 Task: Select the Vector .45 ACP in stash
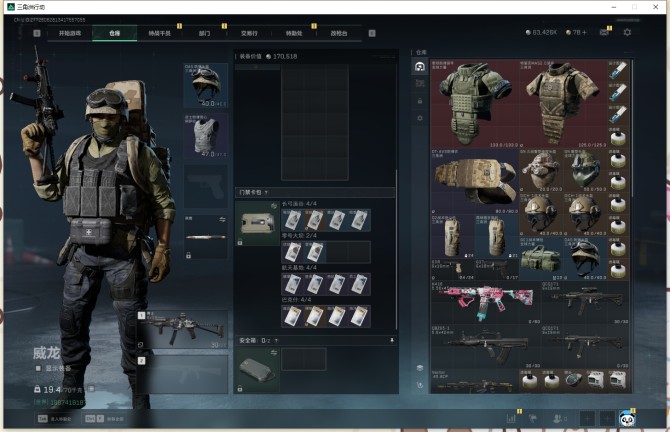(x=474, y=382)
